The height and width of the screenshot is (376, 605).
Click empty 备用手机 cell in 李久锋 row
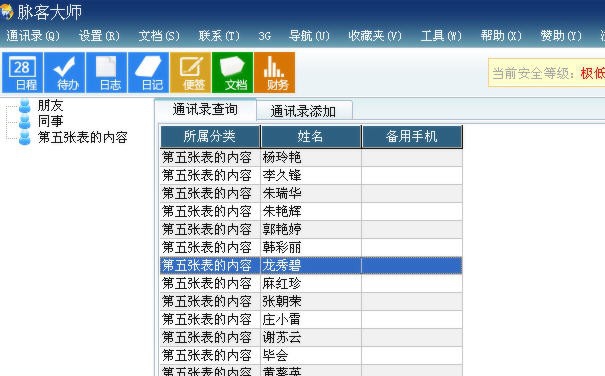412,176
